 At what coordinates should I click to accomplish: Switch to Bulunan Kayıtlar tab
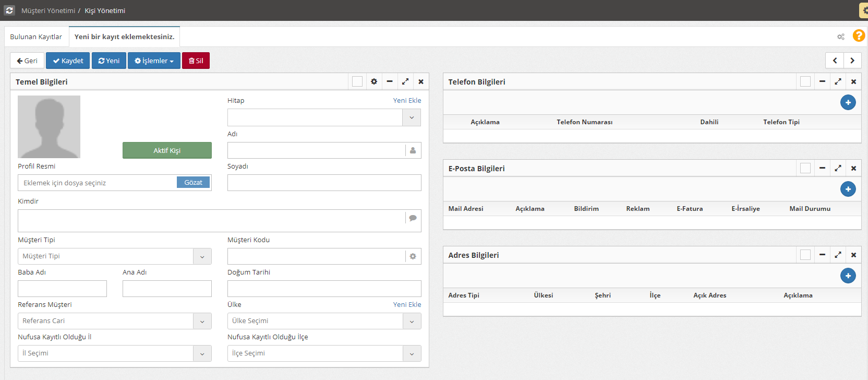point(36,37)
